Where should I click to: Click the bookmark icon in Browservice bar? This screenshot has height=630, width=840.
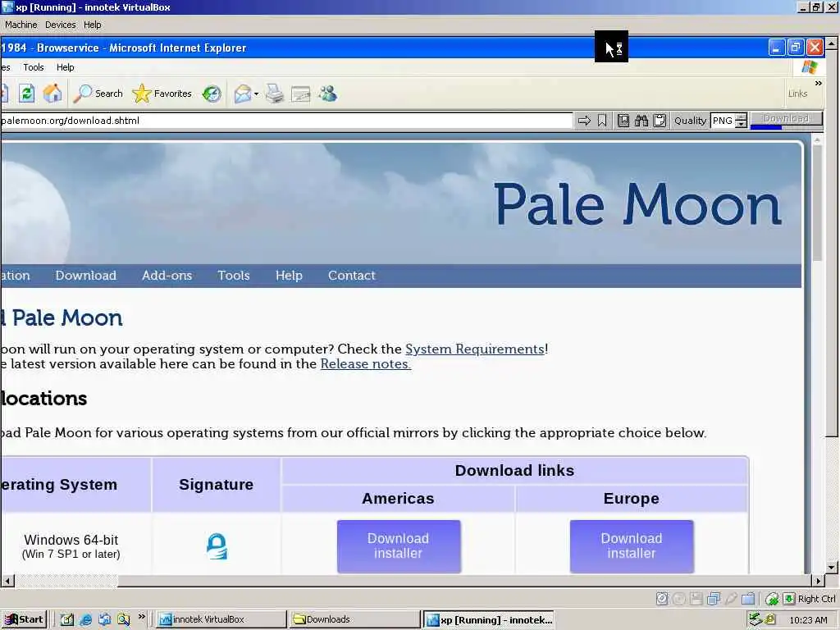[x=602, y=121]
